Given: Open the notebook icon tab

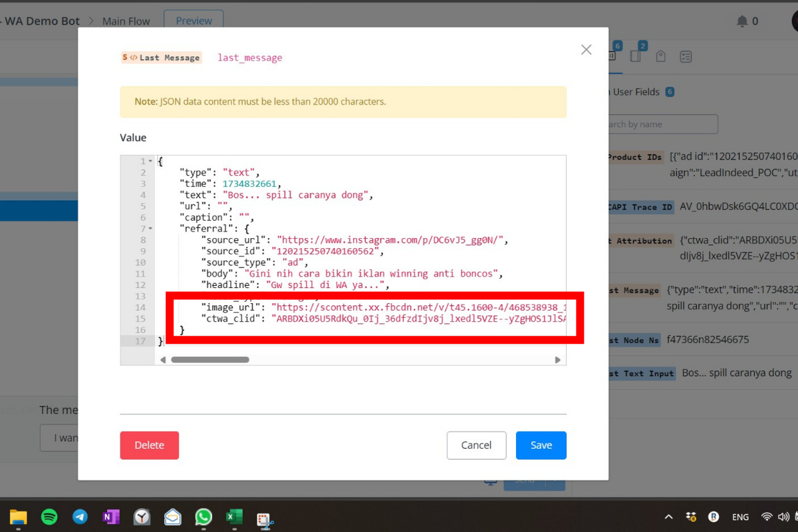Looking at the screenshot, I should 636,57.
